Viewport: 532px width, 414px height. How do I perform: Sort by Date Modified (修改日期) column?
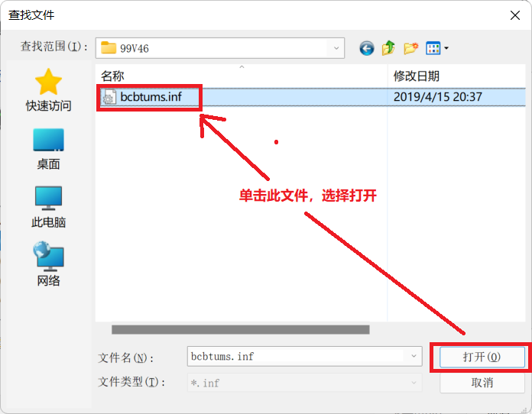pos(456,76)
